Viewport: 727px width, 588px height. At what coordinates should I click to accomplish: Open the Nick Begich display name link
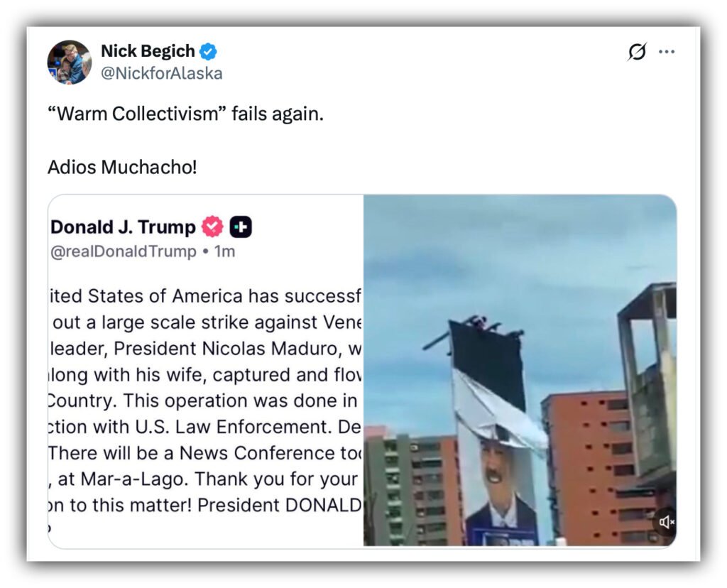148,51
